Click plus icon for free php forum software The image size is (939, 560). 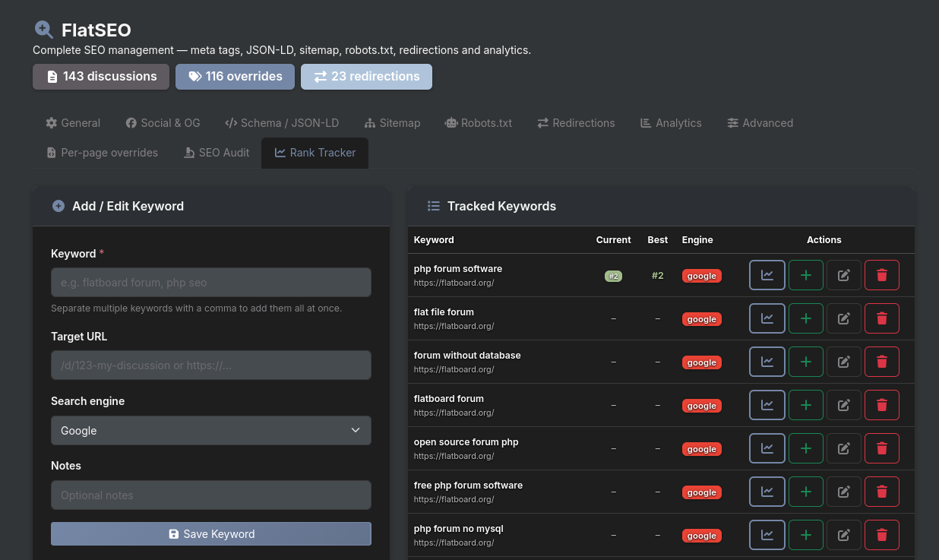pyautogui.click(x=806, y=492)
